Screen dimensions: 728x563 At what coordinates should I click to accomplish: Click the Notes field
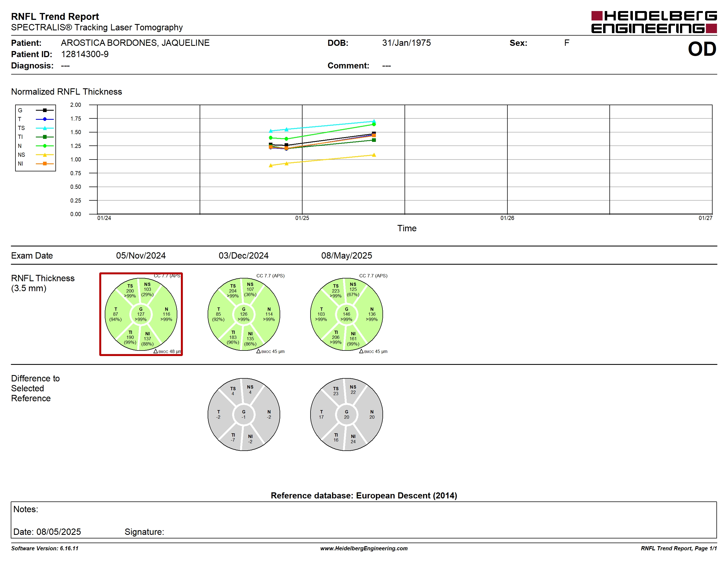pos(364,520)
